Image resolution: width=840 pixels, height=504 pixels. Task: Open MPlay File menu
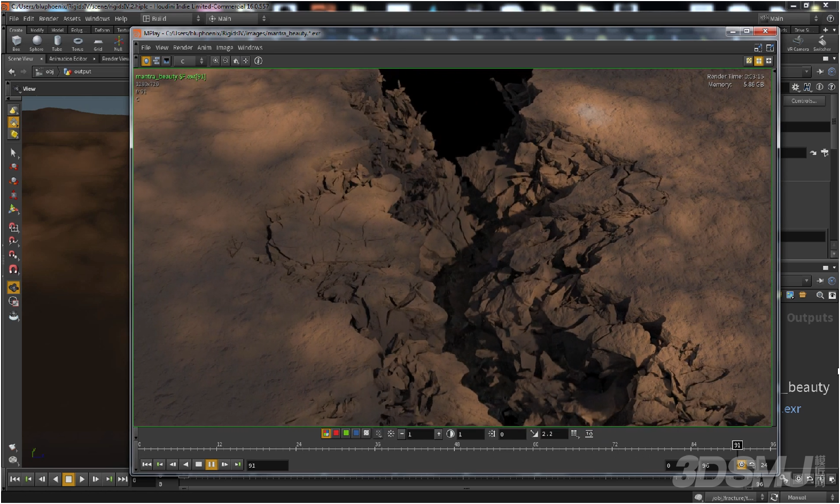pyautogui.click(x=146, y=48)
